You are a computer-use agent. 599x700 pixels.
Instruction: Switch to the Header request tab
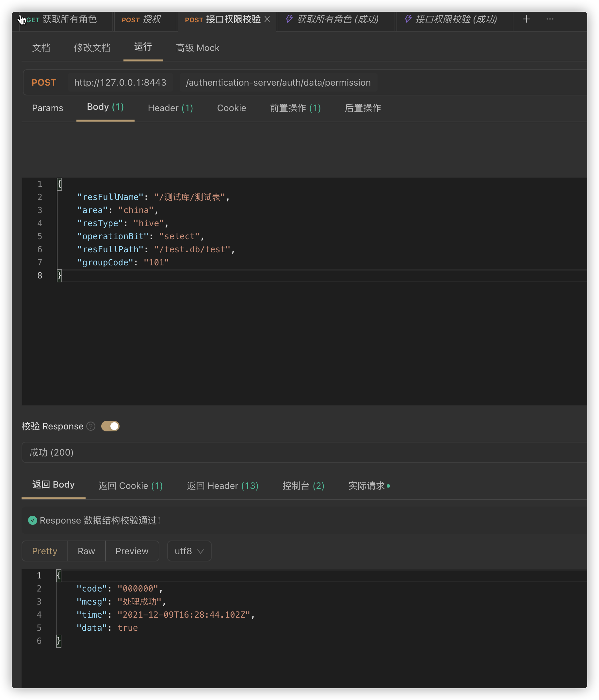pos(170,108)
